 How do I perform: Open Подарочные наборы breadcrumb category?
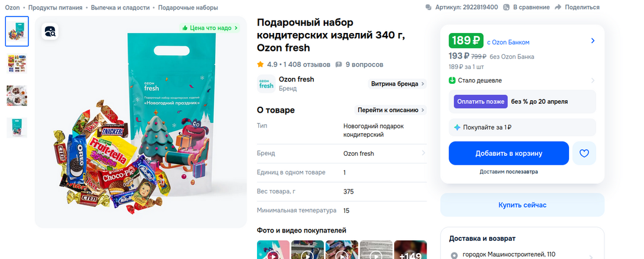[x=188, y=8]
